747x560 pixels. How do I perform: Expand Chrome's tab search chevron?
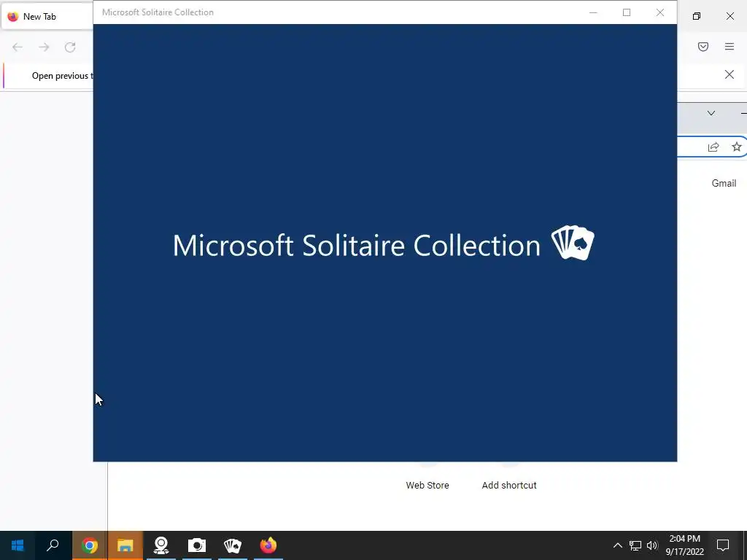pos(711,113)
